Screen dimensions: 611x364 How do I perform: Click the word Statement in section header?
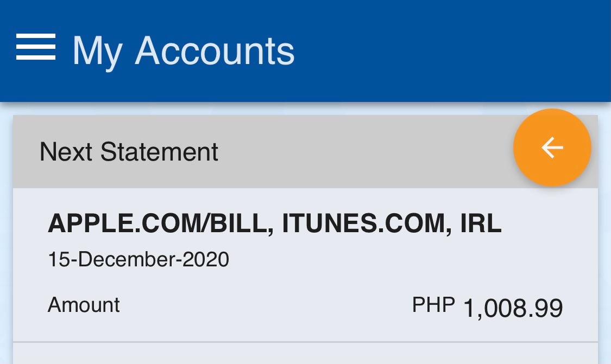(x=160, y=152)
